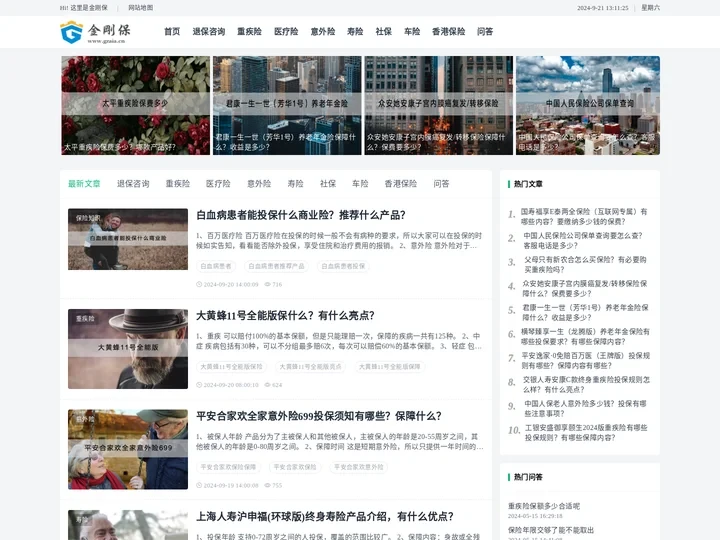Select the 平安合家欢保险保障 tag
720x540 pixels.
[x=228, y=467]
